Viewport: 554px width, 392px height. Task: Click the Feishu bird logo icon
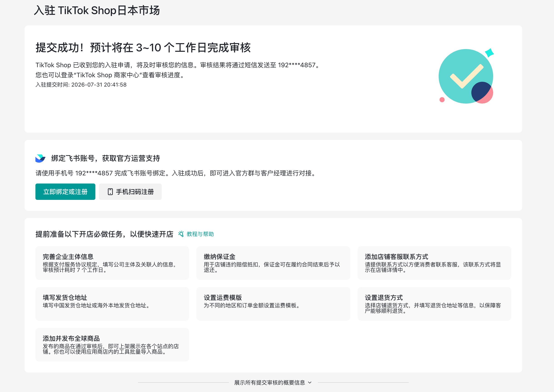coord(40,158)
